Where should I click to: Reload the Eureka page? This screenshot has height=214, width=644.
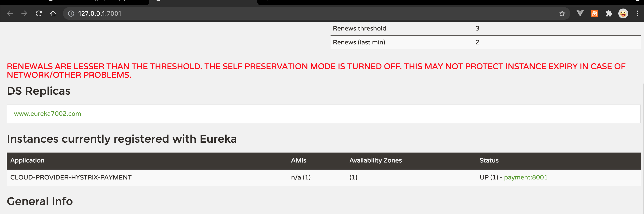click(x=39, y=13)
